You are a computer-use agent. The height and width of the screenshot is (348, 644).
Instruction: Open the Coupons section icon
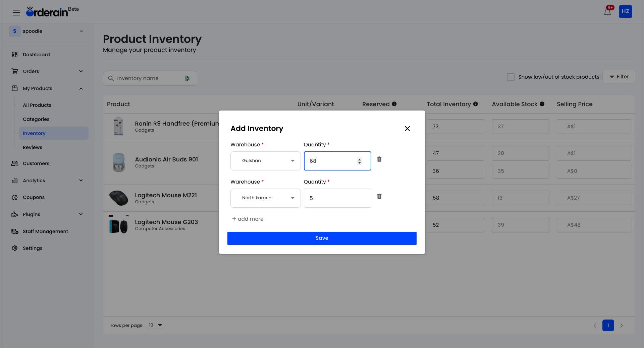(14, 197)
